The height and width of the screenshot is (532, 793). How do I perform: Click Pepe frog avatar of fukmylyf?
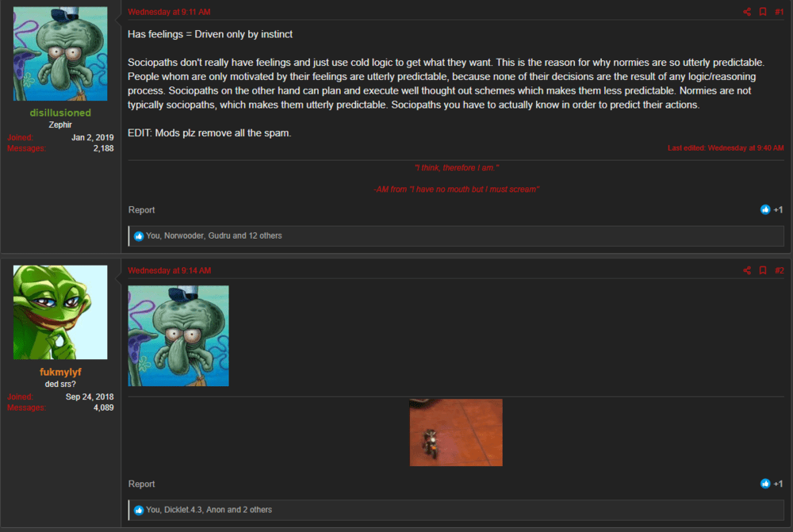60,312
